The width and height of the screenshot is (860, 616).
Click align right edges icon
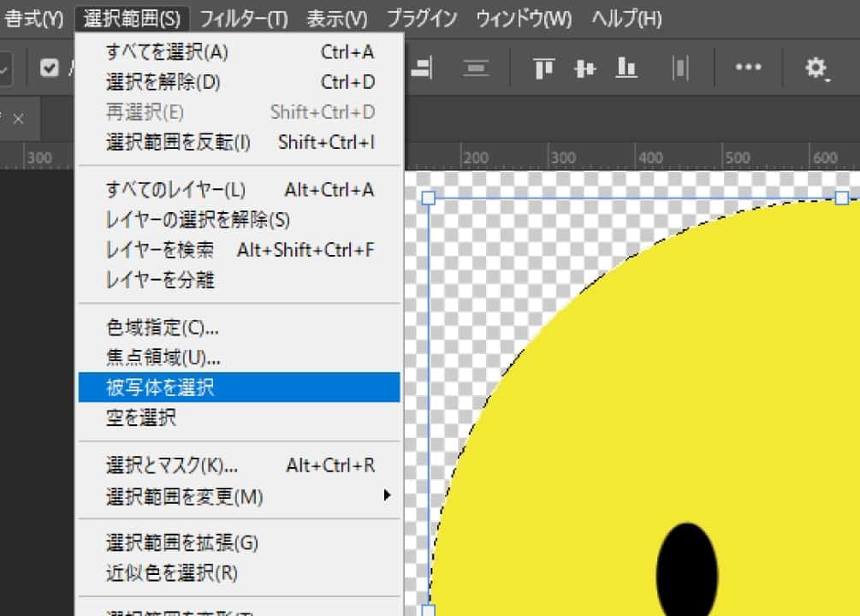(422, 68)
